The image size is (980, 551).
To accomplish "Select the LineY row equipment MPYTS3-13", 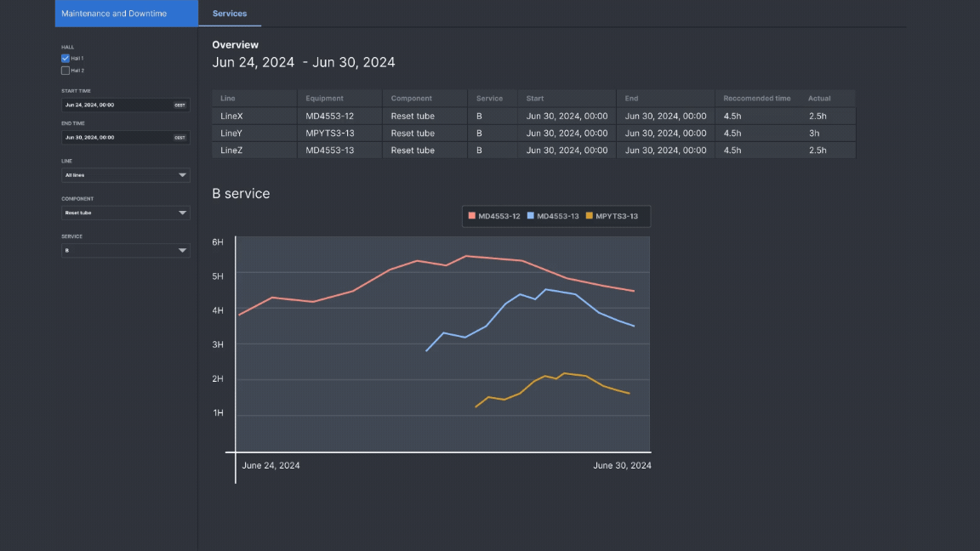I will (x=330, y=133).
